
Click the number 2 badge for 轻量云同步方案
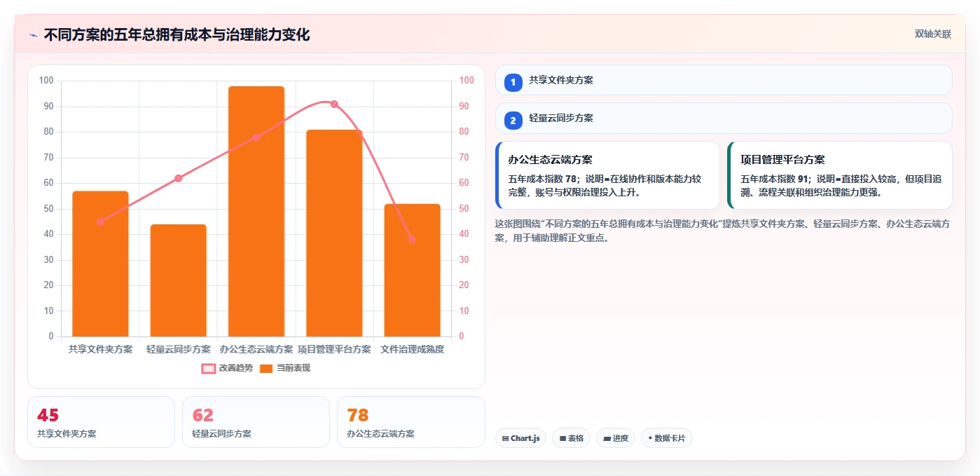point(513,121)
